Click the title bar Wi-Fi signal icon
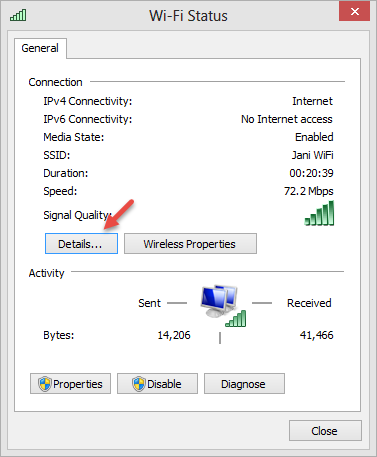 point(18,15)
